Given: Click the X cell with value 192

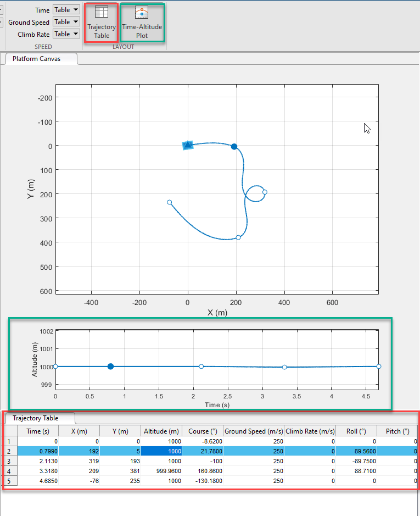Looking at the screenshot, I should [x=79, y=451].
